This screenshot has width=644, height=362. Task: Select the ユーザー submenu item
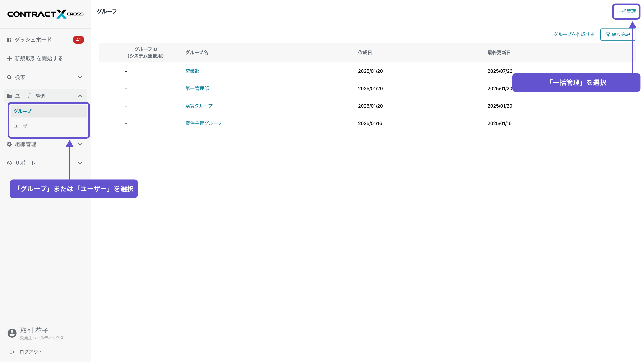tap(22, 126)
